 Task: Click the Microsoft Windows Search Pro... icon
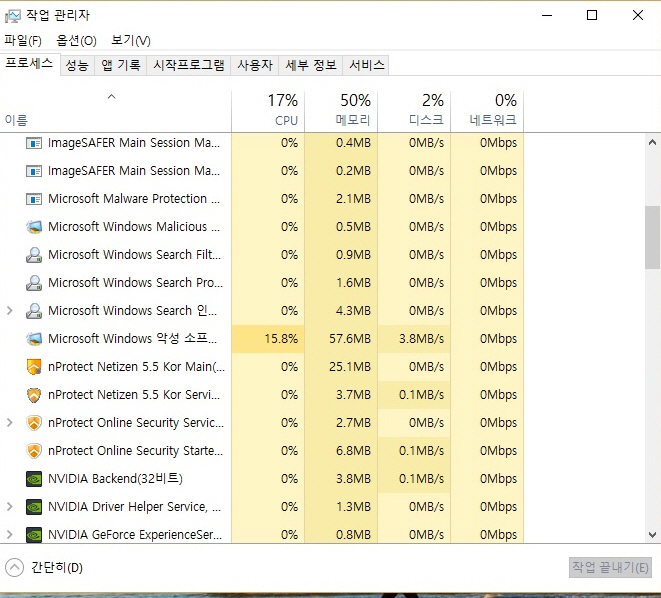point(34,283)
